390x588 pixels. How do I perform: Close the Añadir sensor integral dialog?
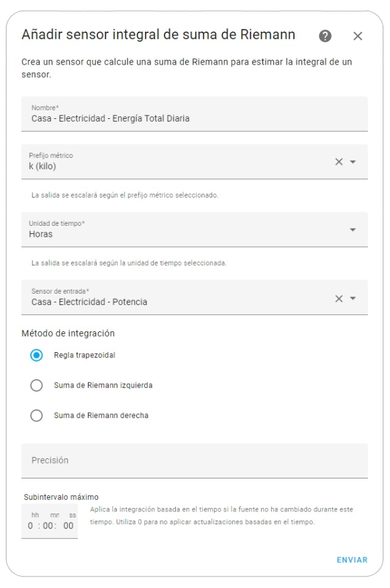tap(358, 36)
